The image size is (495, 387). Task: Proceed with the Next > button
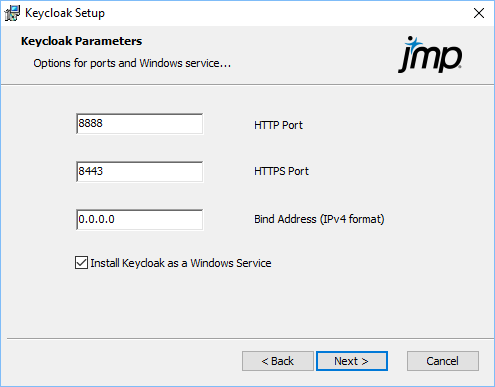coord(352,361)
